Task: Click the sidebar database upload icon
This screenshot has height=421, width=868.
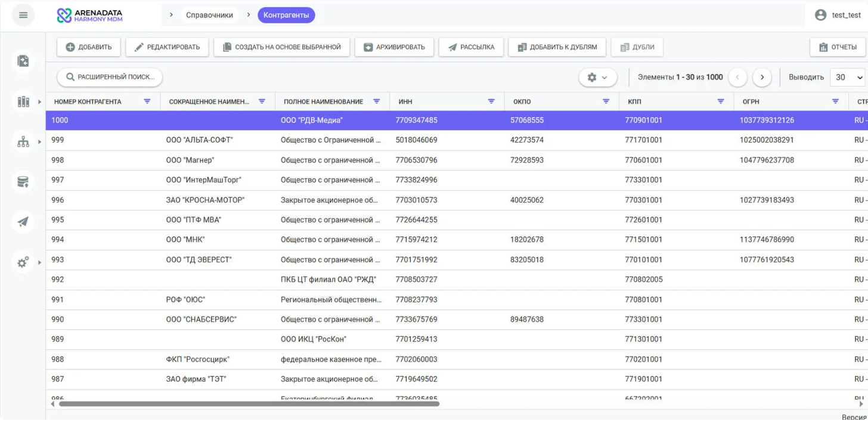Action: pos(23,181)
